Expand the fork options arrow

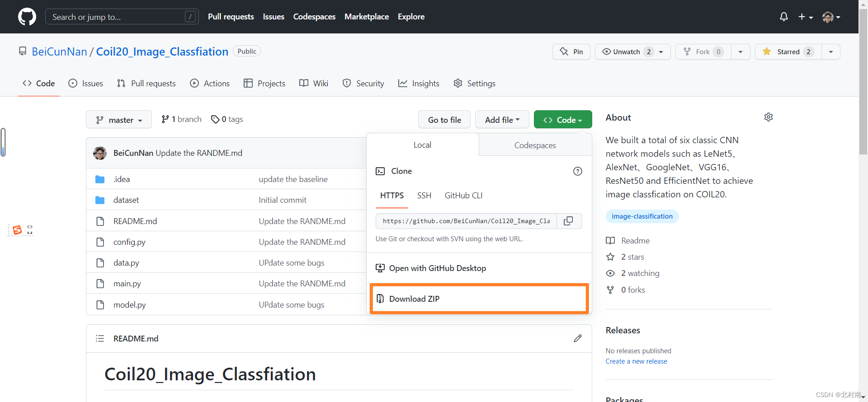(x=741, y=51)
